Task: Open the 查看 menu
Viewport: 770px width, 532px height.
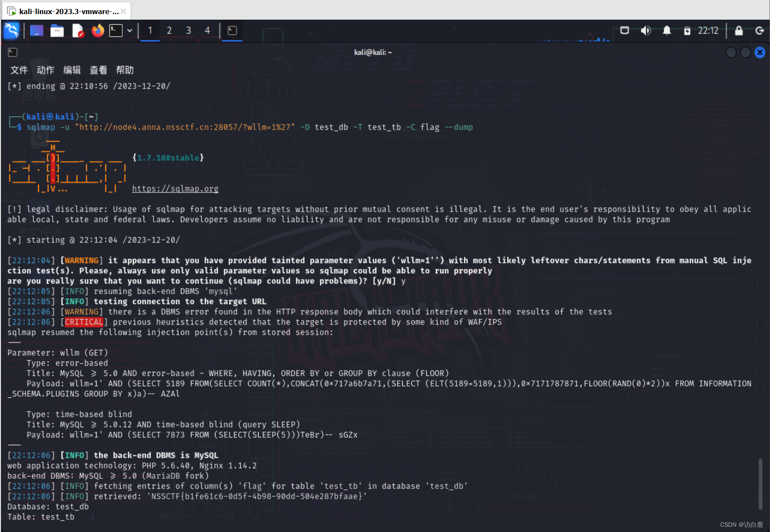Action: [98, 70]
